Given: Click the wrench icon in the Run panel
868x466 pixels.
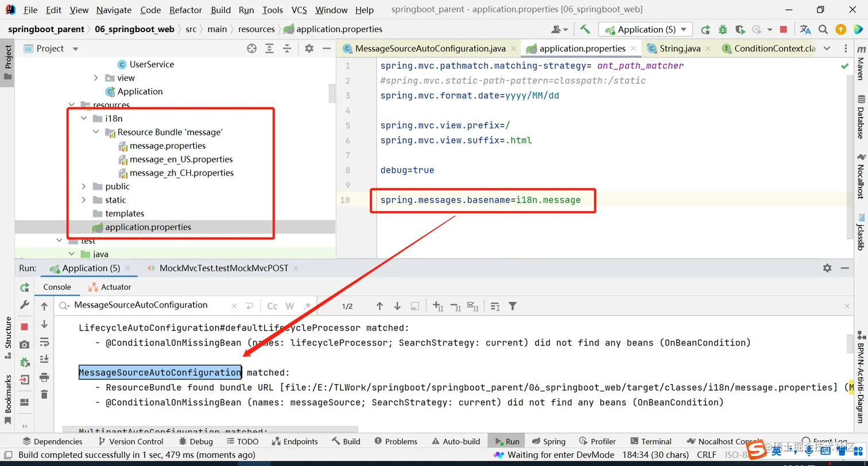Looking at the screenshot, I should pos(25,305).
